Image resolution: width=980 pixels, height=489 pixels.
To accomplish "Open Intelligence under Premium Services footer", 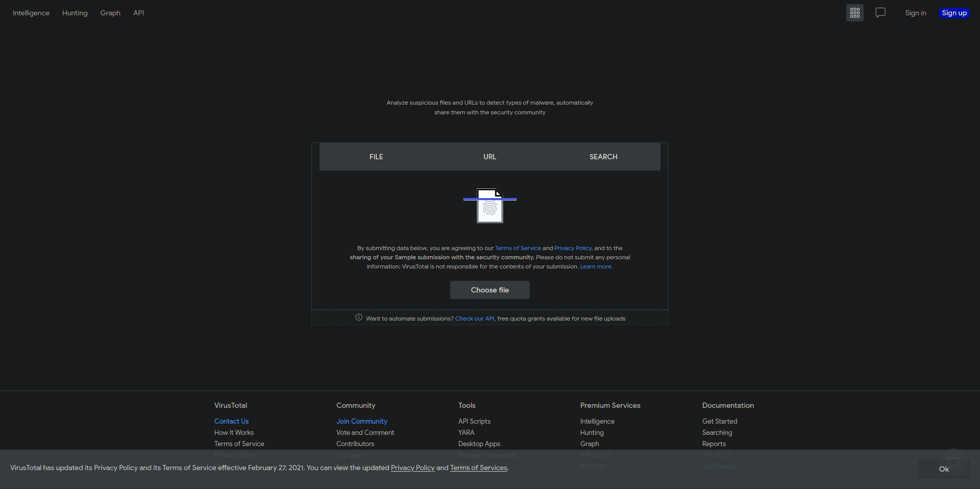I will pos(597,421).
